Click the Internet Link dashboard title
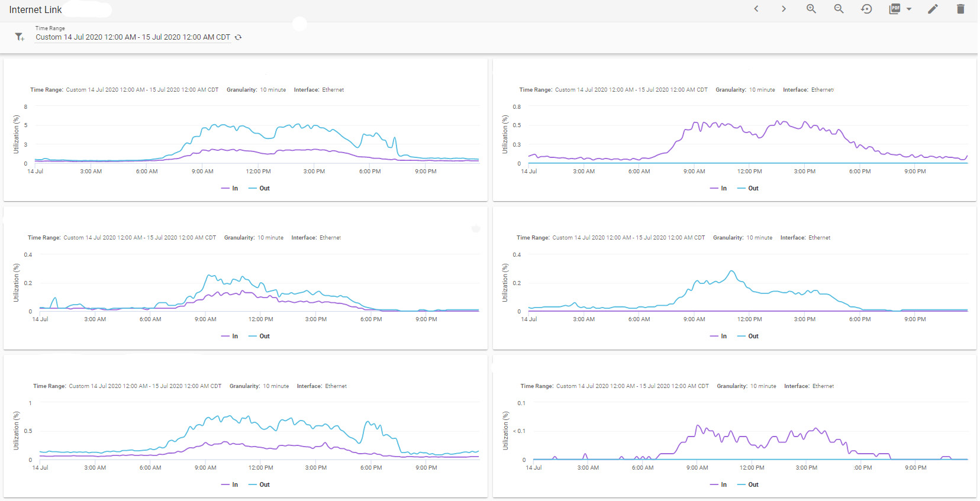Viewport: 980px width, 501px height. point(36,9)
